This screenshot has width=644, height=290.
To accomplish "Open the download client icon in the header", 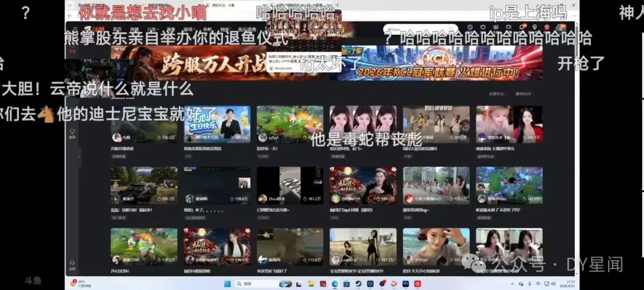I will click(x=496, y=27).
